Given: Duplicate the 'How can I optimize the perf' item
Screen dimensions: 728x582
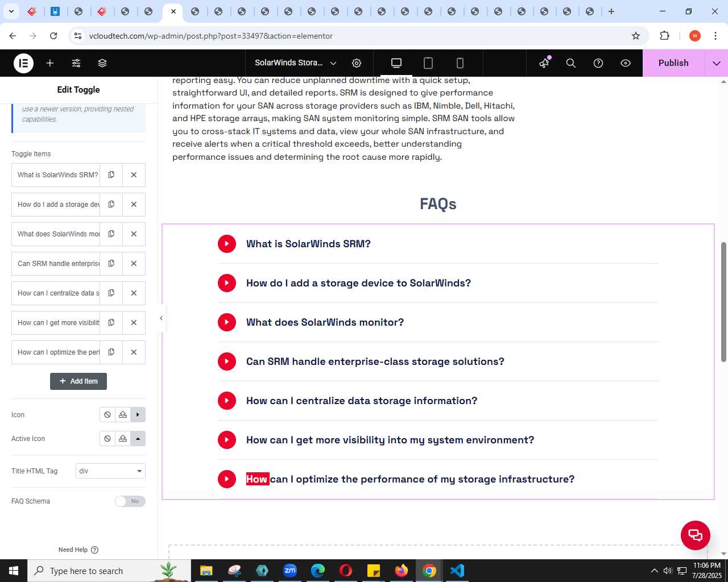Looking at the screenshot, I should 111,352.
